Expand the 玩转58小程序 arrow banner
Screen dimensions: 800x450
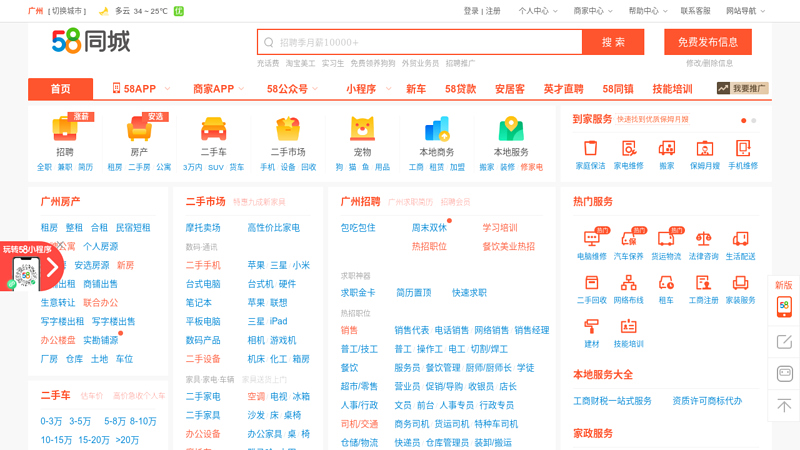52,267
